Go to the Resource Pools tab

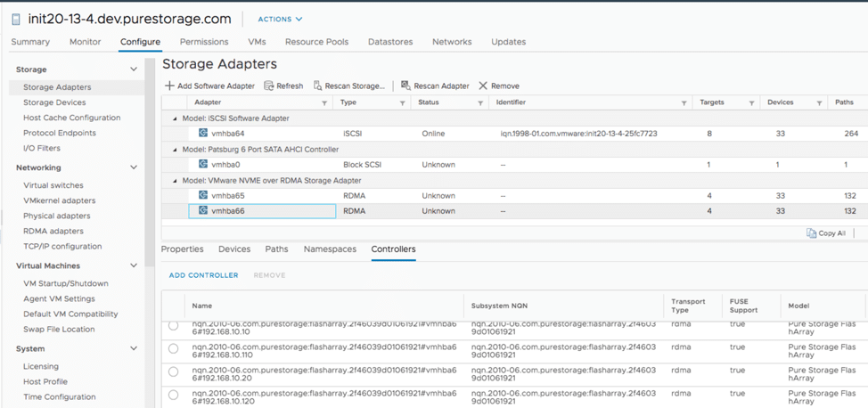tap(316, 42)
